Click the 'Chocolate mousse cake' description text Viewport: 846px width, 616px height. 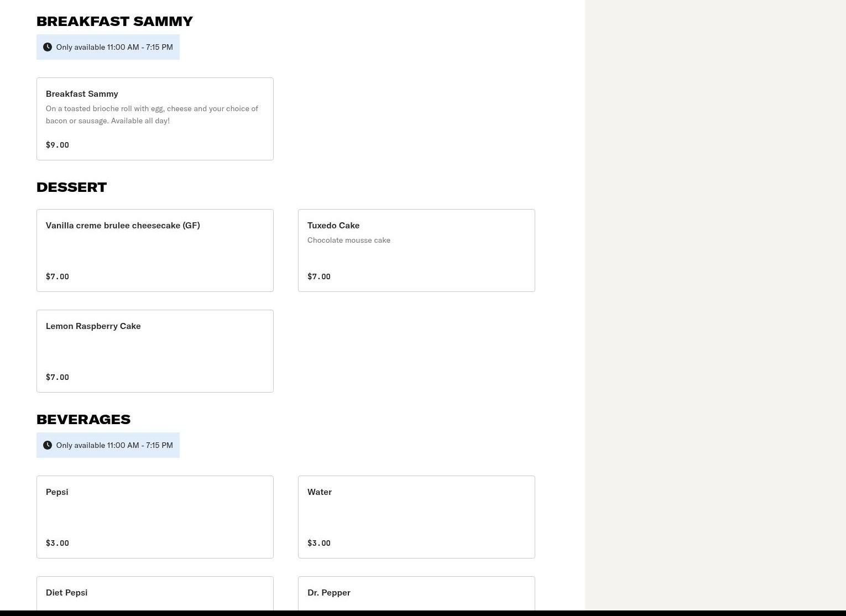tap(349, 240)
